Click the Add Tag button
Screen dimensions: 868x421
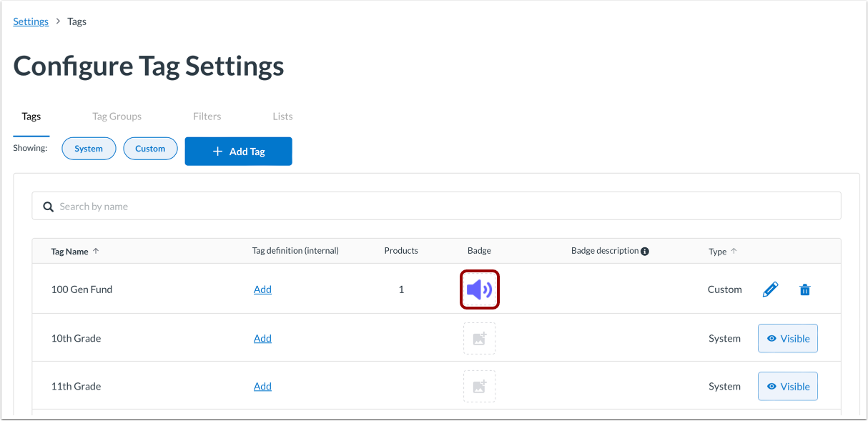click(238, 152)
